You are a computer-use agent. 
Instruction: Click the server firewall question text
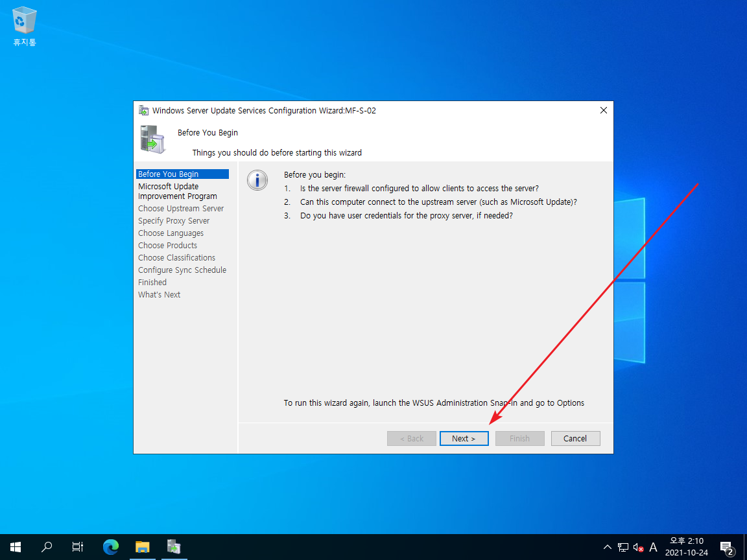pos(420,189)
